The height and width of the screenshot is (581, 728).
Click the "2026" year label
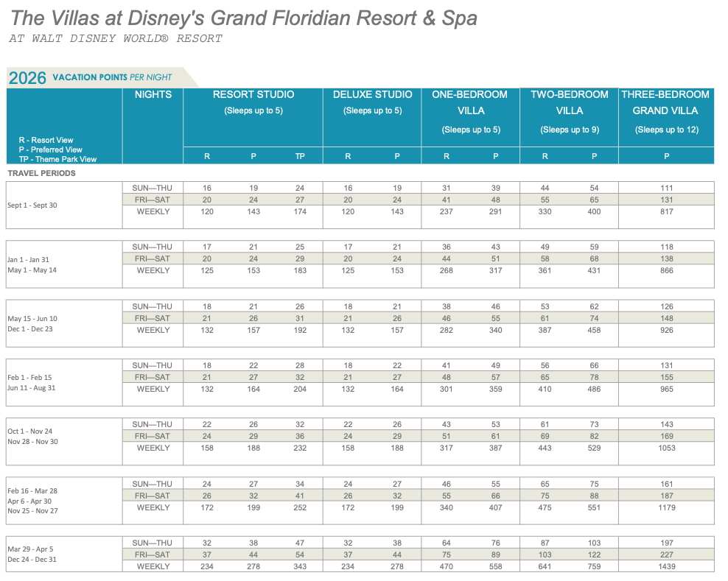pos(27,77)
